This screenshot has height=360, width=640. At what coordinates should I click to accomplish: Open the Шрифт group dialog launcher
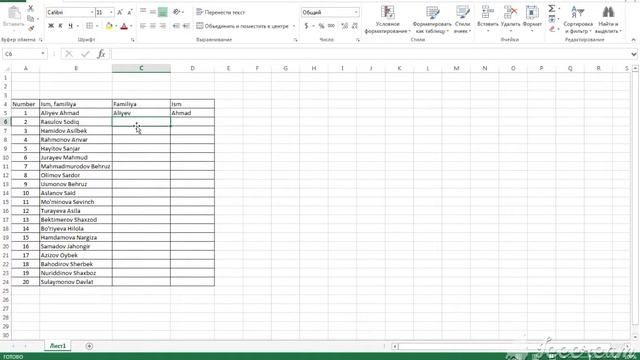point(133,40)
